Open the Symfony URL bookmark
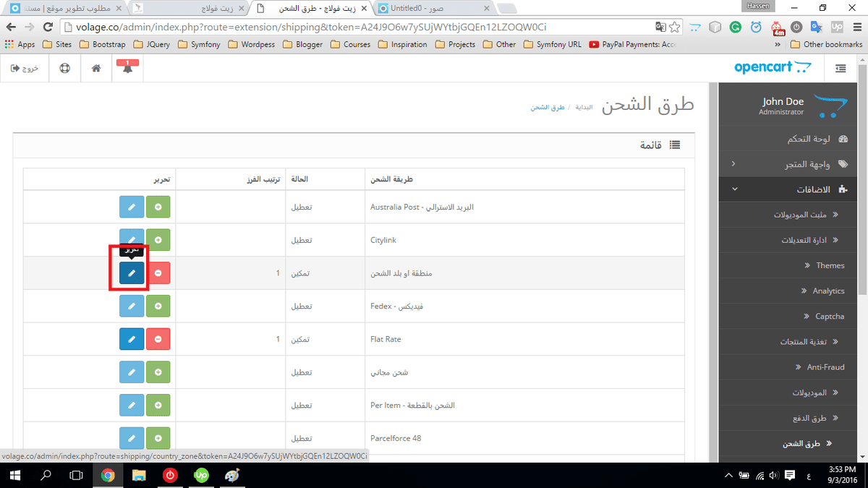Viewport: 868px width, 488px height. [x=552, y=44]
